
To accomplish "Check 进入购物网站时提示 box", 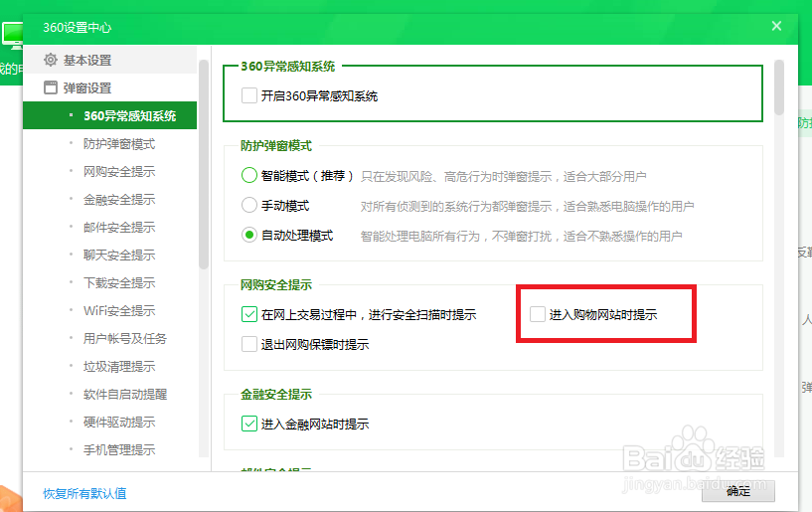I will pyautogui.click(x=538, y=314).
